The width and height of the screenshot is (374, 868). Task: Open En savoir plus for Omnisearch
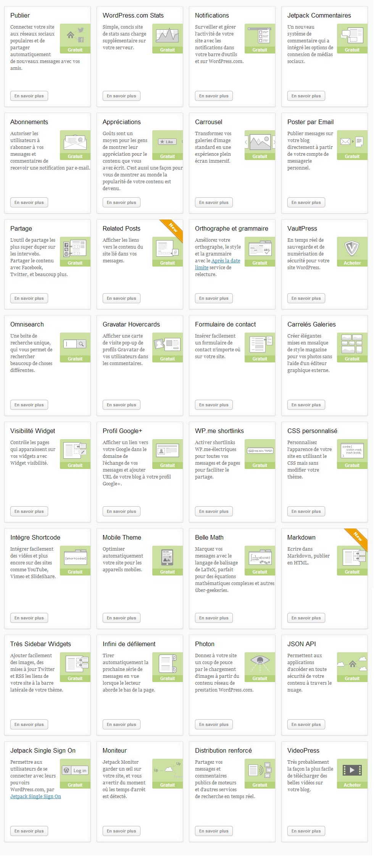click(x=29, y=405)
